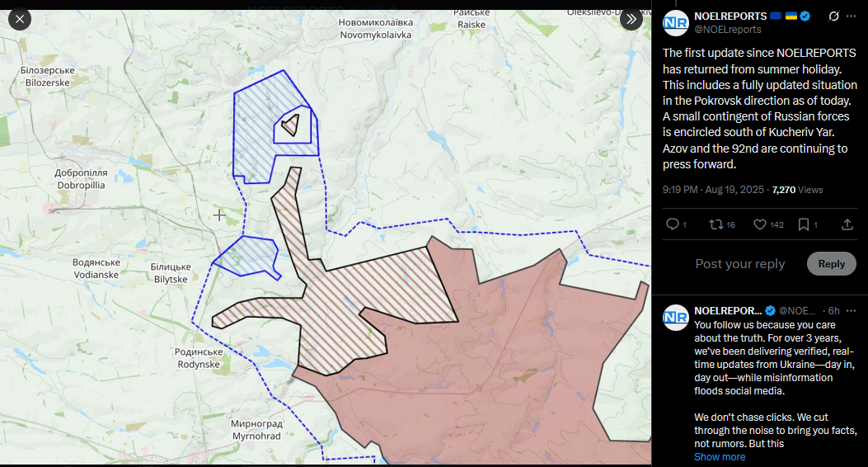This screenshot has height=467, width=868.
Task: Click the second post text 'You follow us because'
Action: [x=775, y=384]
